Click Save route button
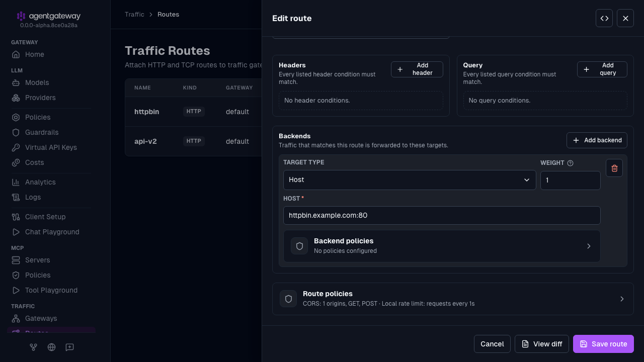Image resolution: width=644 pixels, height=362 pixels. click(x=603, y=344)
